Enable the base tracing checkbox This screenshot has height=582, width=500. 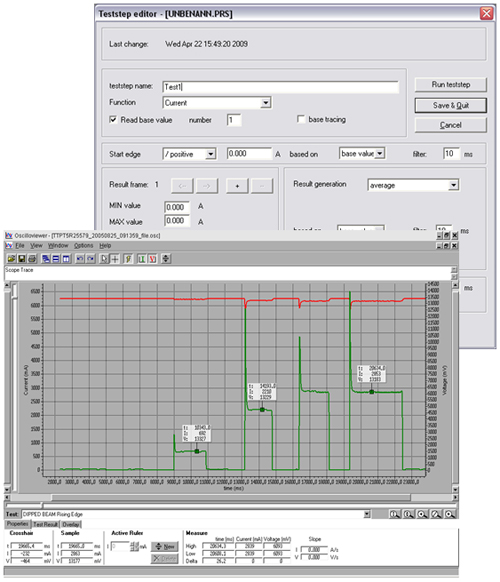pos(301,119)
